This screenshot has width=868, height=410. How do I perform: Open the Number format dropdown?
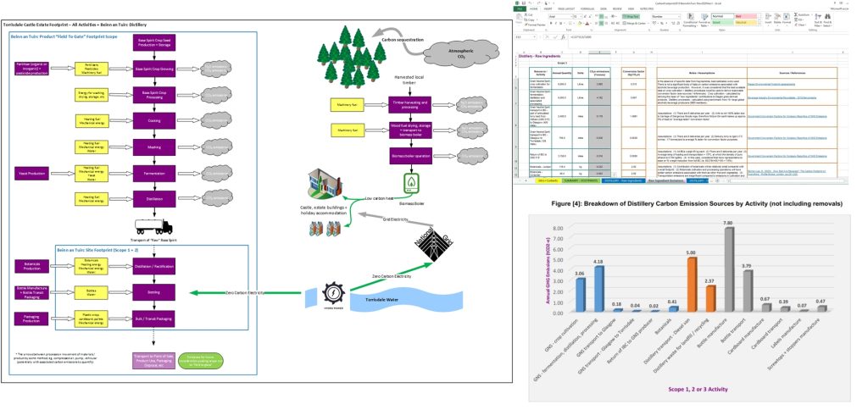click(679, 17)
